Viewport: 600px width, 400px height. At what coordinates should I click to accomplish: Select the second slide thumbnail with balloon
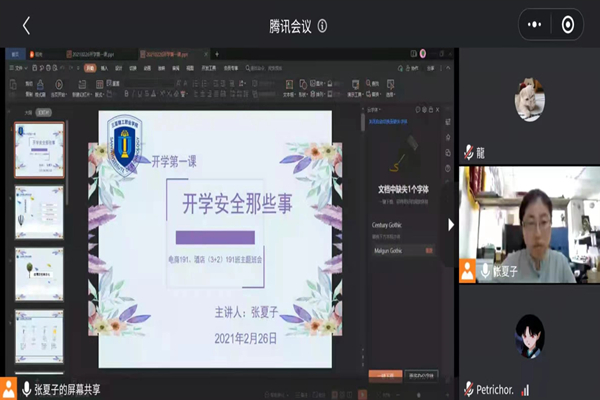click(x=39, y=213)
